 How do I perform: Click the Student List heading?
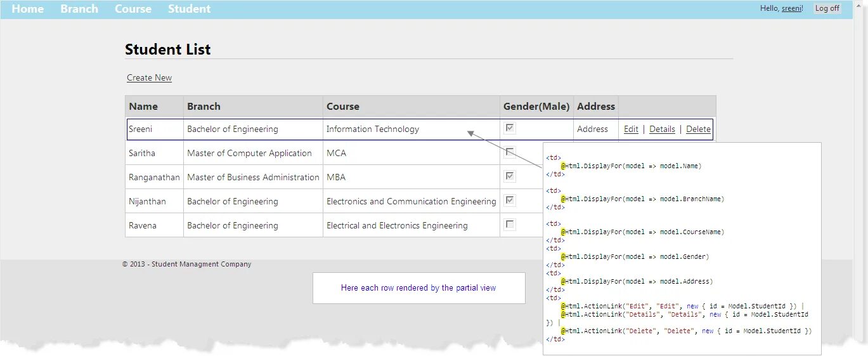[167, 49]
